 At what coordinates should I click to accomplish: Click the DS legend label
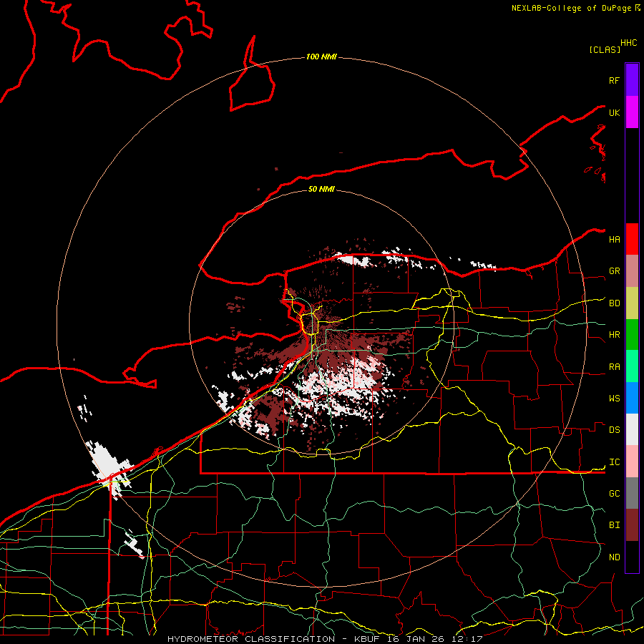coord(614,430)
